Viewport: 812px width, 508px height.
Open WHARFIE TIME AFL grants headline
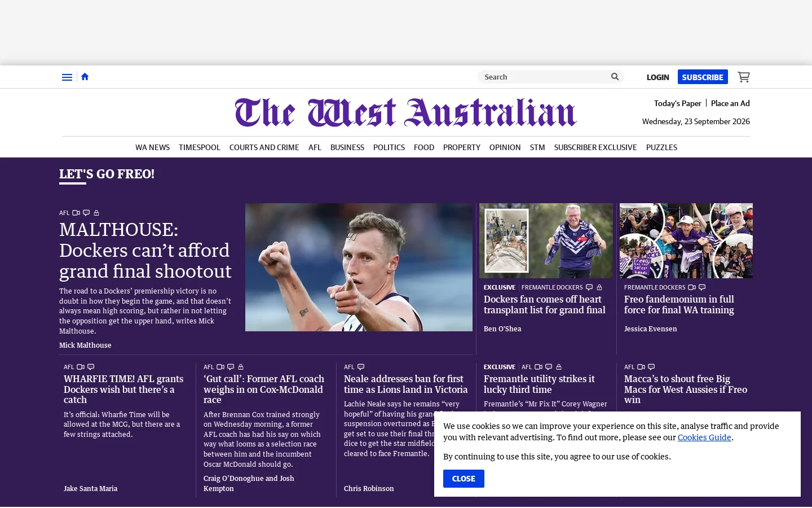coord(123,389)
